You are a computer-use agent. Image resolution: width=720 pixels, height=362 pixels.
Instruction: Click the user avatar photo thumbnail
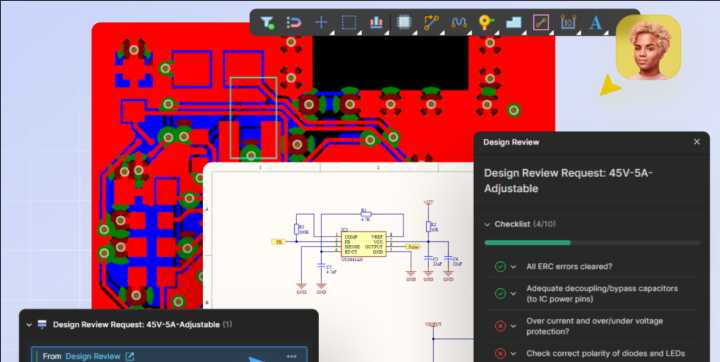coord(648,47)
